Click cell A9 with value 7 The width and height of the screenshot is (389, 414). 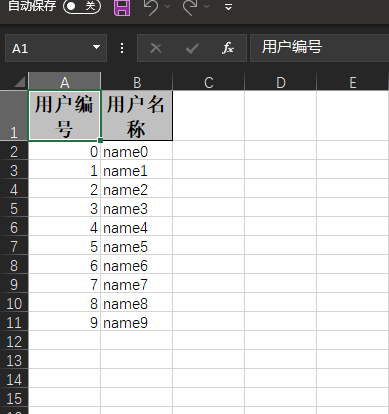point(64,283)
